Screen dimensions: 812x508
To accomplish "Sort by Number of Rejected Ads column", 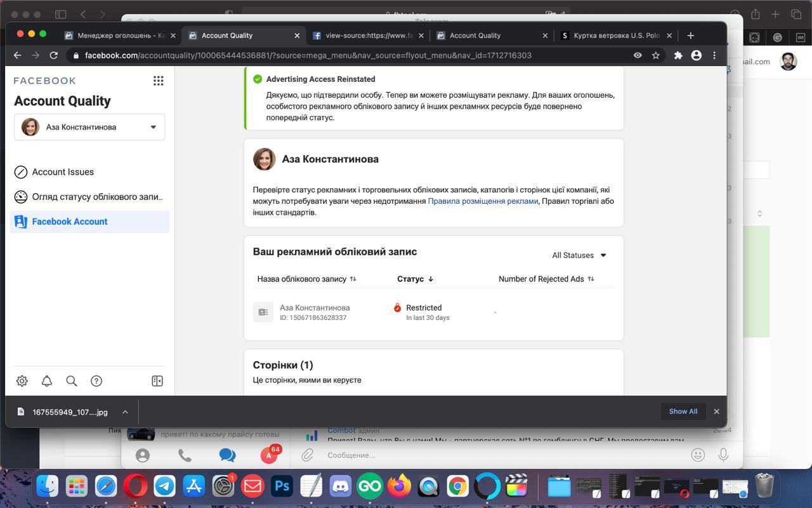I will coord(546,279).
